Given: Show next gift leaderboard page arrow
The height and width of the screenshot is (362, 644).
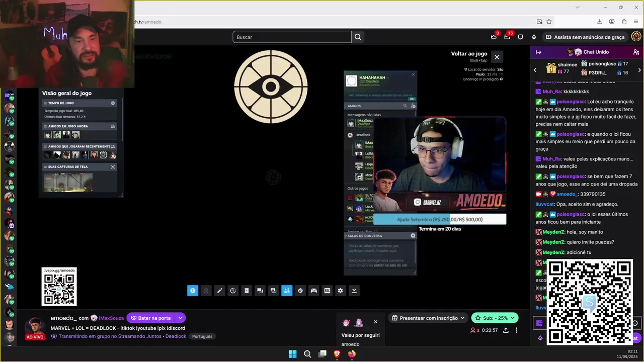Looking at the screenshot, I should [x=639, y=70].
